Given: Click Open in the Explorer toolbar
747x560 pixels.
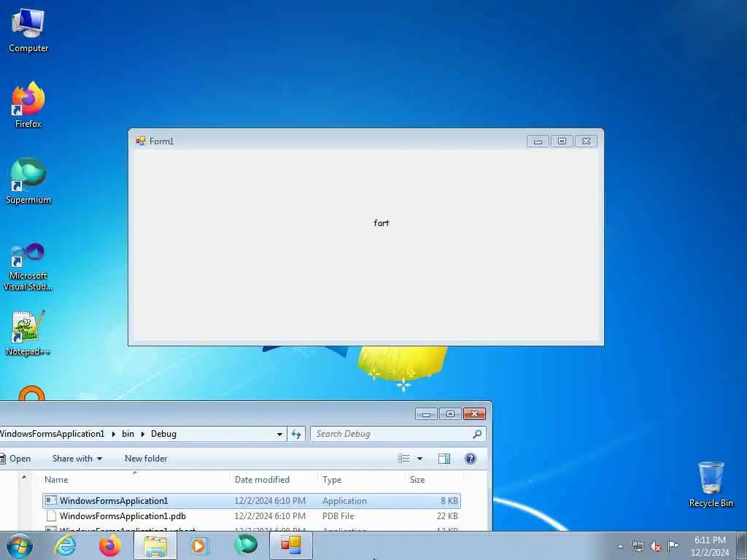Looking at the screenshot, I should click(15, 459).
